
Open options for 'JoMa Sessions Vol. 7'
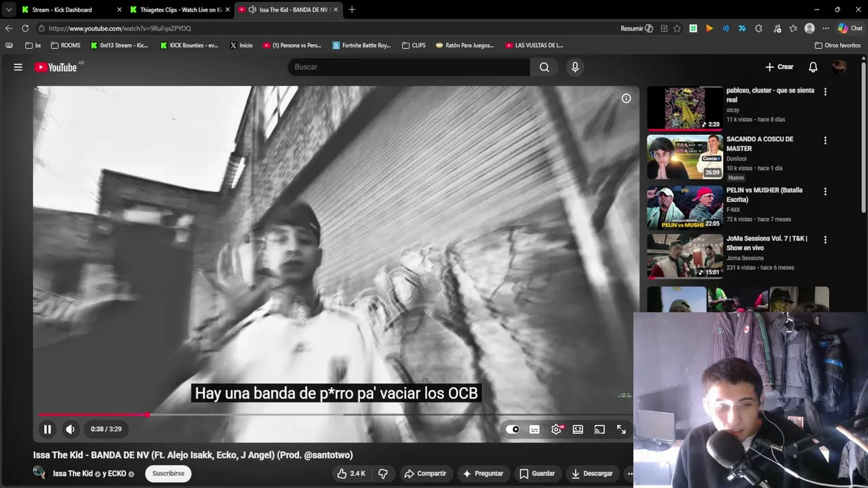(x=825, y=239)
